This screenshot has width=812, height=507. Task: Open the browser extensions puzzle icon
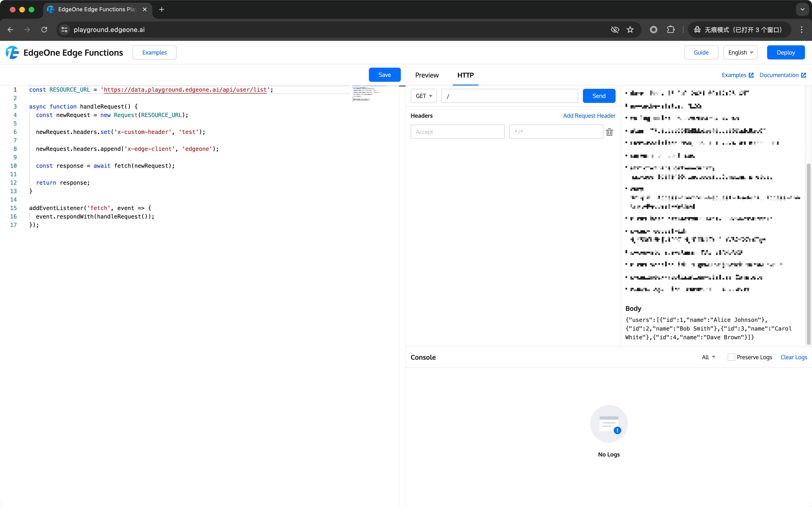point(671,30)
